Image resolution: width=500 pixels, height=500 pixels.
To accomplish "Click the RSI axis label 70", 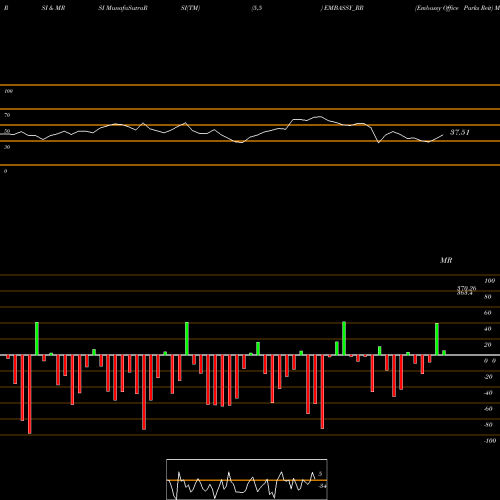I will coord(7,115).
